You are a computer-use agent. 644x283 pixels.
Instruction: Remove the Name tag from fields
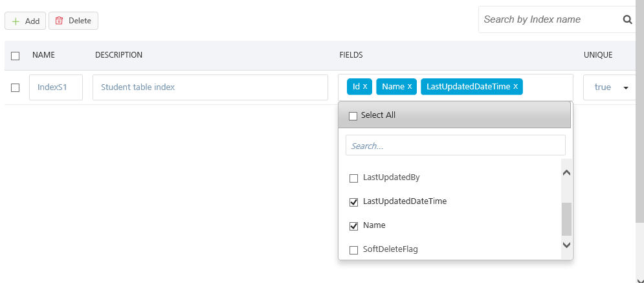tap(410, 87)
